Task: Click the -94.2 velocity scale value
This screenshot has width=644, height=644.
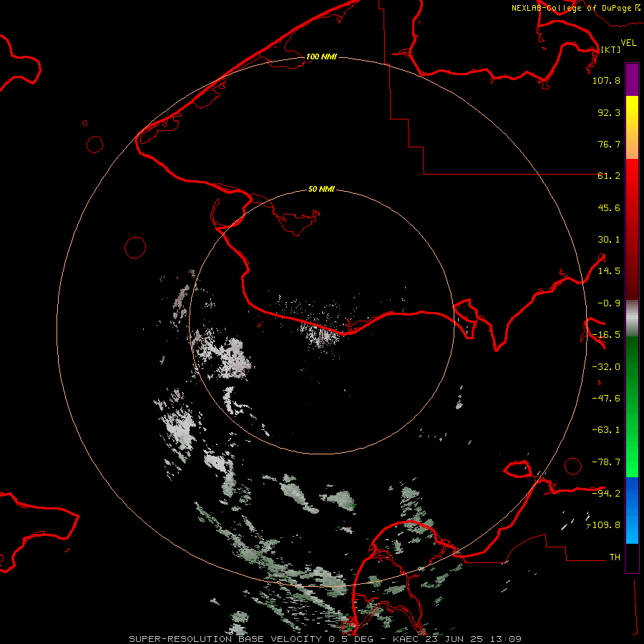Action: click(606, 493)
